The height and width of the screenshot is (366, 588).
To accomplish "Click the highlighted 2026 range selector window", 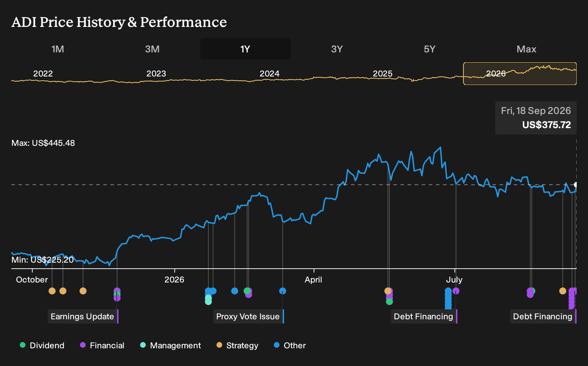I will [520, 74].
